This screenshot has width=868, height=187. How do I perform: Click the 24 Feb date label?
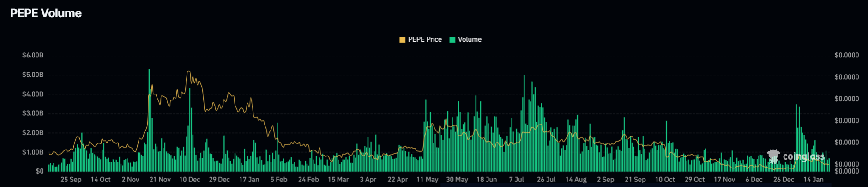(308, 180)
